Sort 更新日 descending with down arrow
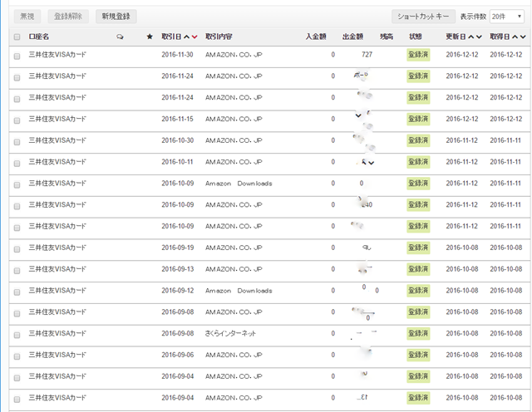The image size is (532, 412). (479, 37)
